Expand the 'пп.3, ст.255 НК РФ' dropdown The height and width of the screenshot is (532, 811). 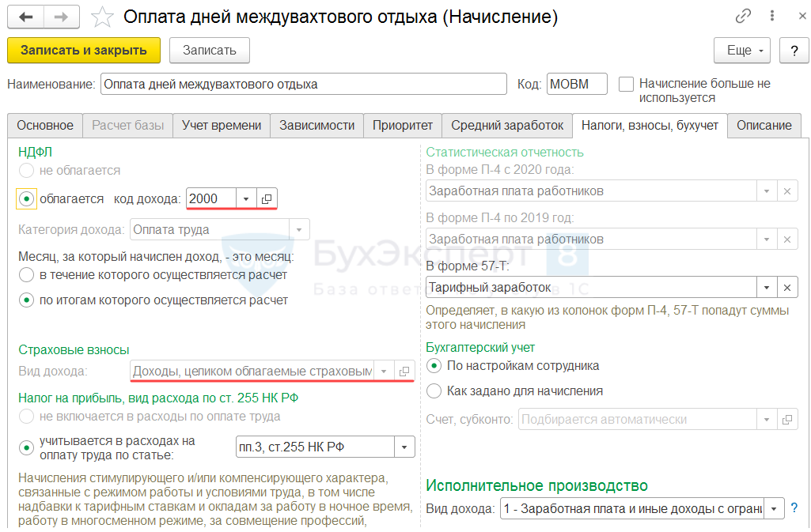pos(405,447)
